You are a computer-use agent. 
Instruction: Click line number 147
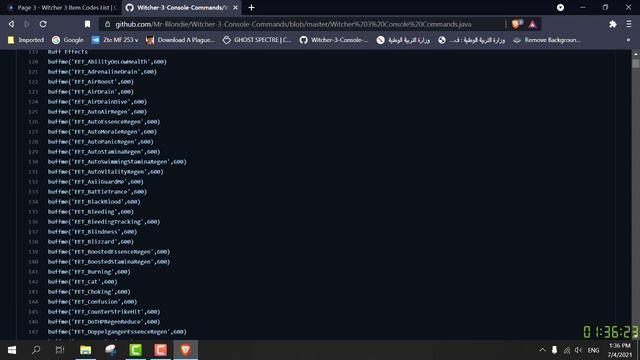pyautogui.click(x=33, y=332)
